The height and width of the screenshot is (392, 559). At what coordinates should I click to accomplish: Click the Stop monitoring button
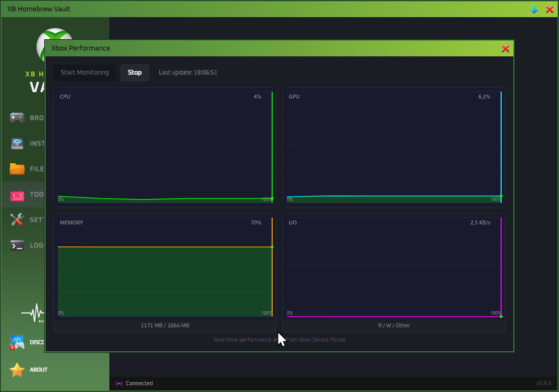pos(135,73)
